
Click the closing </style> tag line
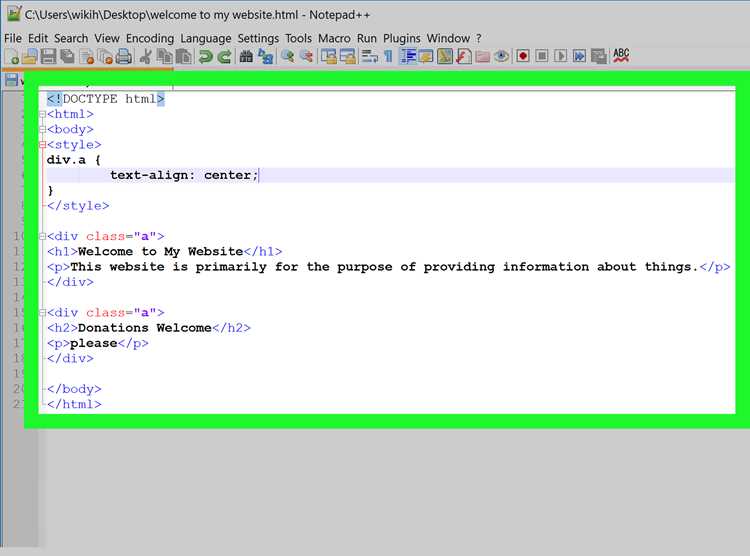[78, 206]
